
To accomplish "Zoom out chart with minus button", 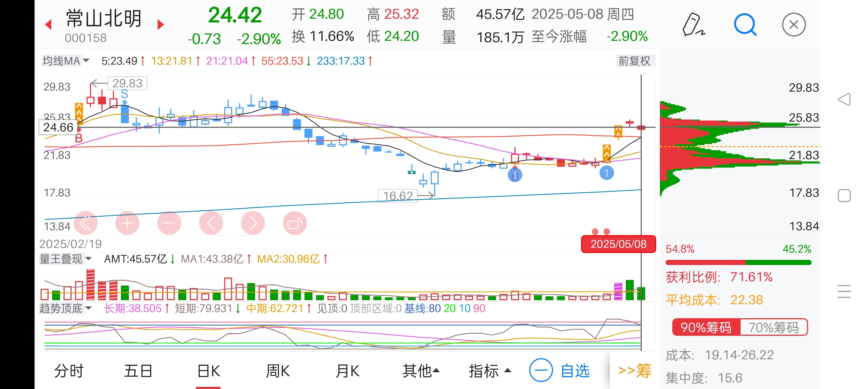I will click(x=169, y=223).
